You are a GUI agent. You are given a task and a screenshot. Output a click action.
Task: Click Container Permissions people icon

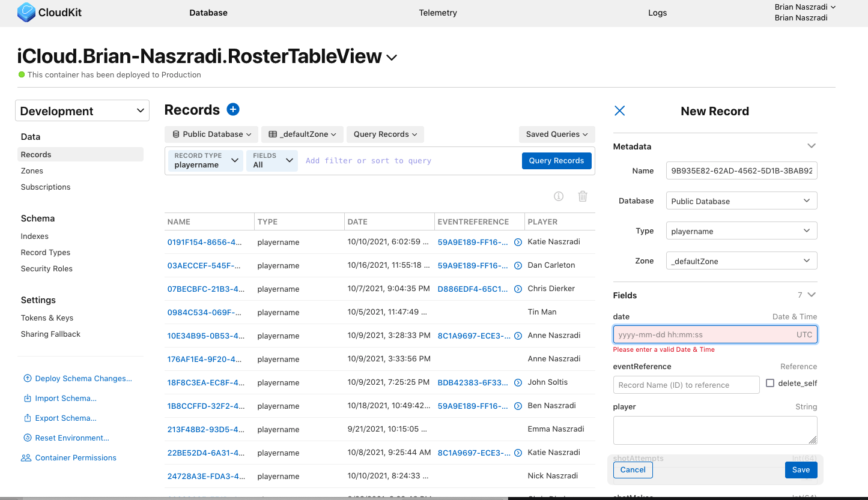coord(26,457)
